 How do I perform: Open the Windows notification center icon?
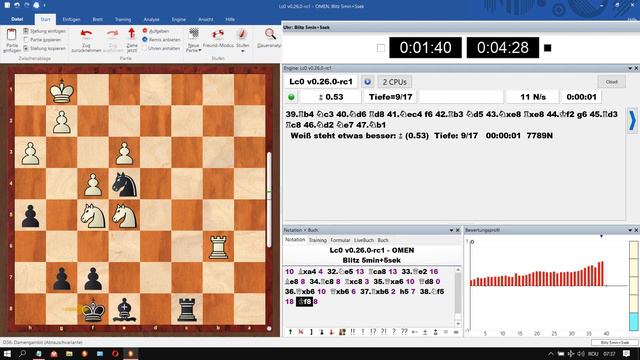coord(627,353)
